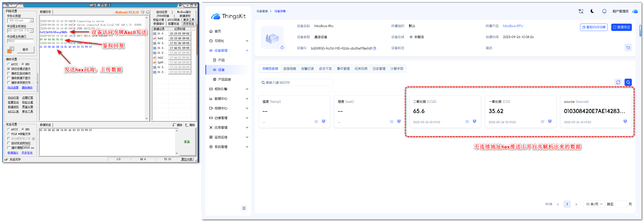Toggle dark mode with the moon icon
Viewport: 644px width, 222px height.
coord(592,11)
